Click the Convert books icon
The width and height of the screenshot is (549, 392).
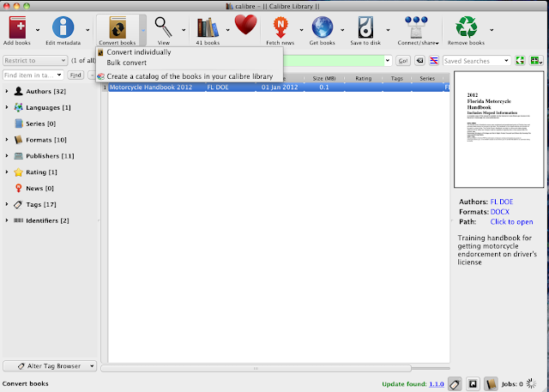118,27
